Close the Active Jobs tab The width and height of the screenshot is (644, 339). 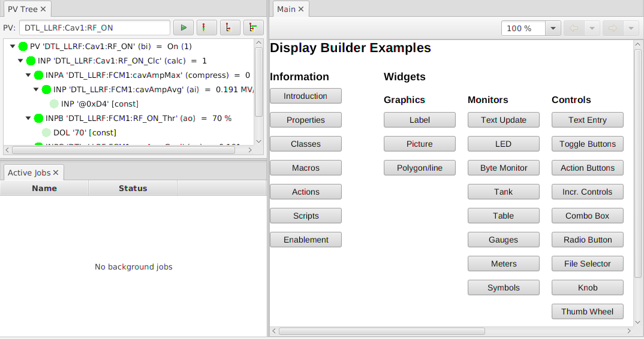tap(56, 172)
